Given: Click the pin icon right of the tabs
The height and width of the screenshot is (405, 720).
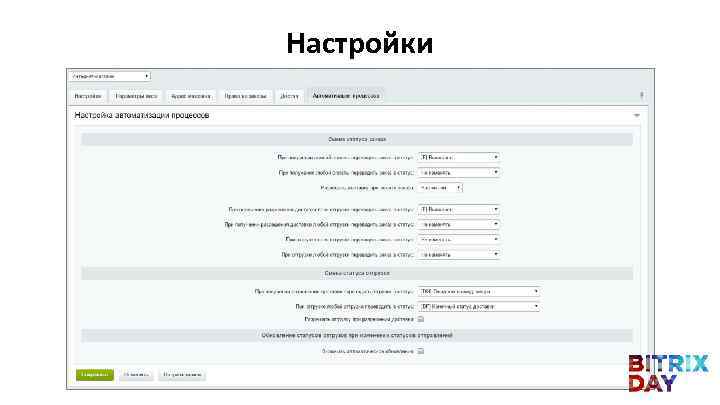Looking at the screenshot, I should tap(641, 96).
